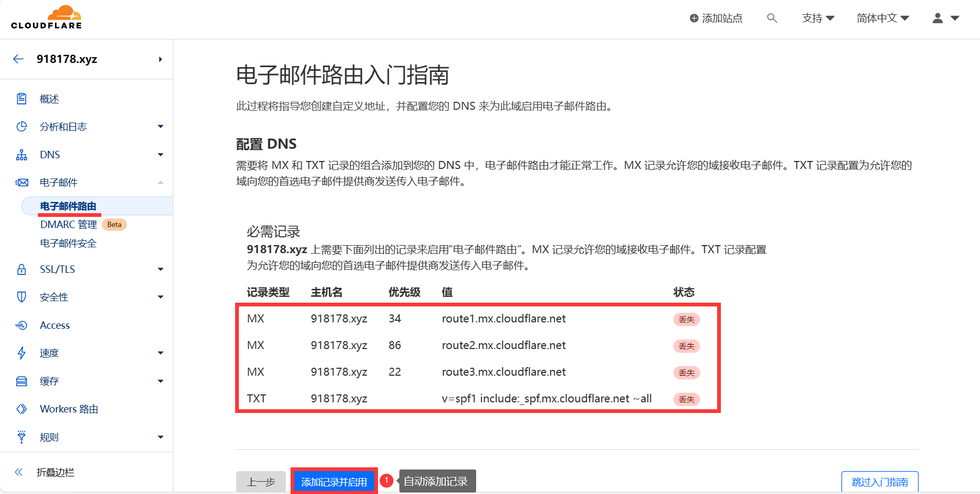Click the rules filter icon
Screen dimensions: 980x494
21,437
